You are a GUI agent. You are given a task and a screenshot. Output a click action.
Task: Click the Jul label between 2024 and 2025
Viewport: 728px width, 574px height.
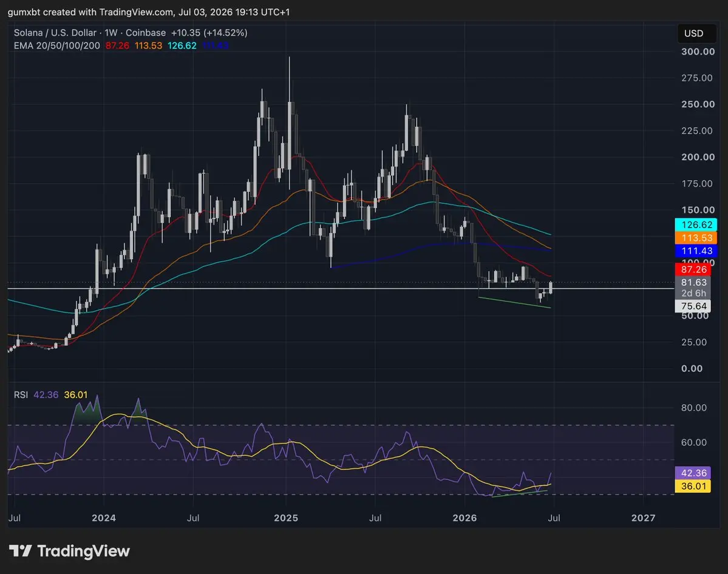pyautogui.click(x=193, y=518)
